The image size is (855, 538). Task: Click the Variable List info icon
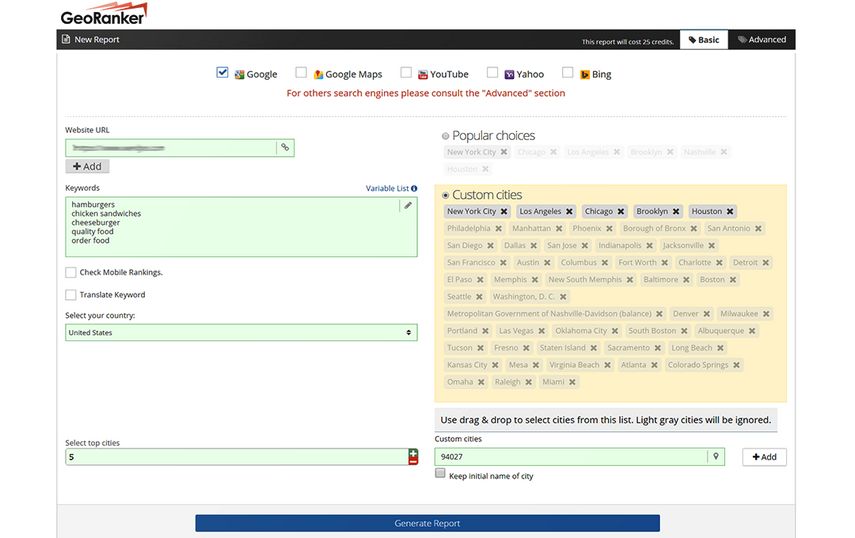click(414, 189)
